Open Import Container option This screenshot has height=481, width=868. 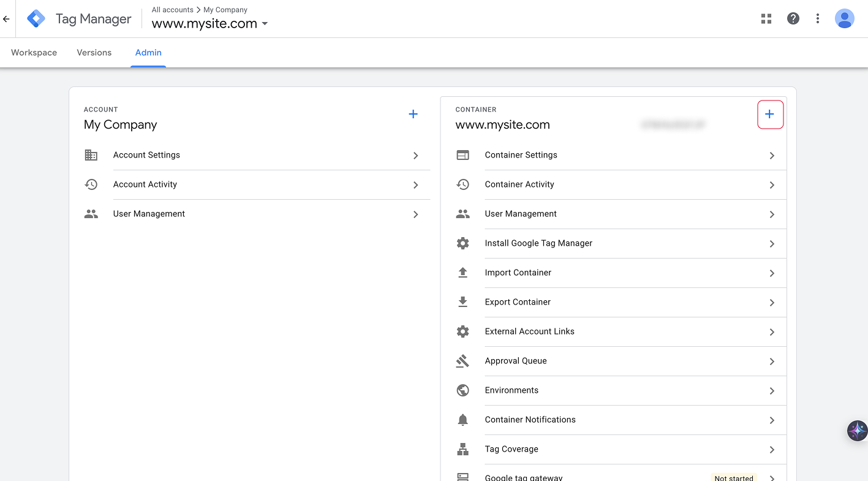pyautogui.click(x=518, y=273)
